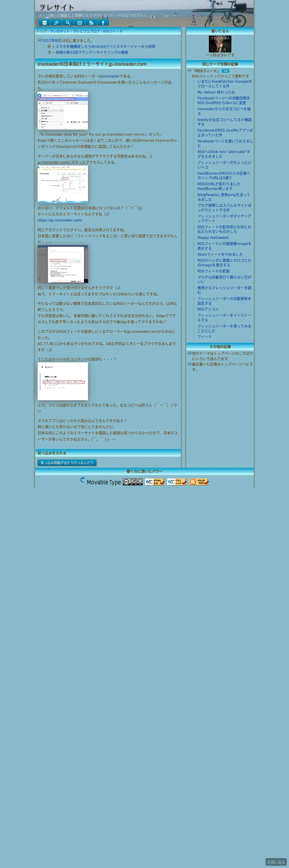Open FeedBurnerのRSSからの記事へ article
289x868 pixels.
point(224,176)
